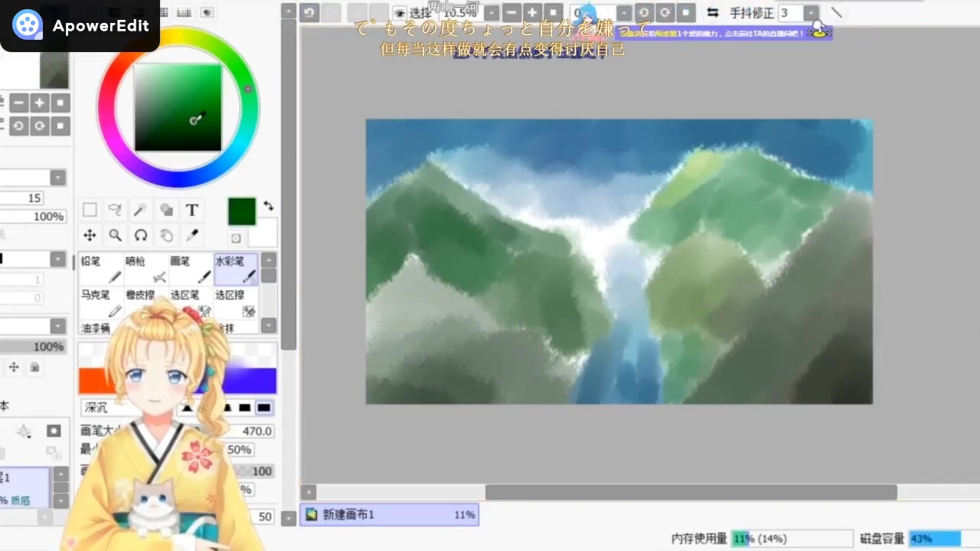
Task: Select the text T tool
Action: click(x=192, y=210)
